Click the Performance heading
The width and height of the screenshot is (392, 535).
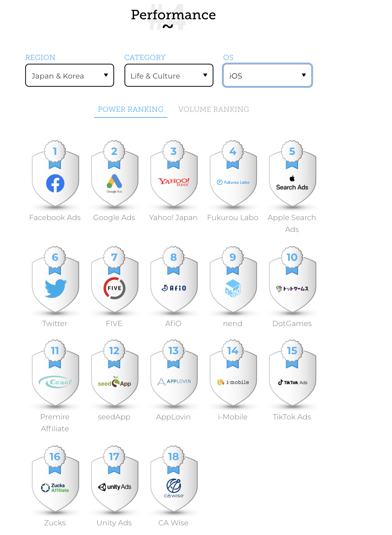(x=173, y=15)
